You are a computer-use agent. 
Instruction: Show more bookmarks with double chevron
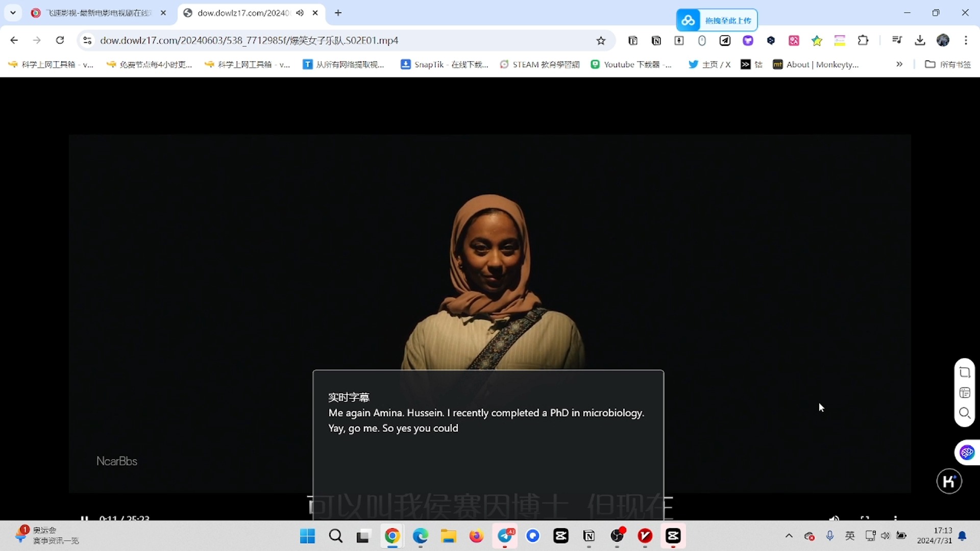[899, 64]
